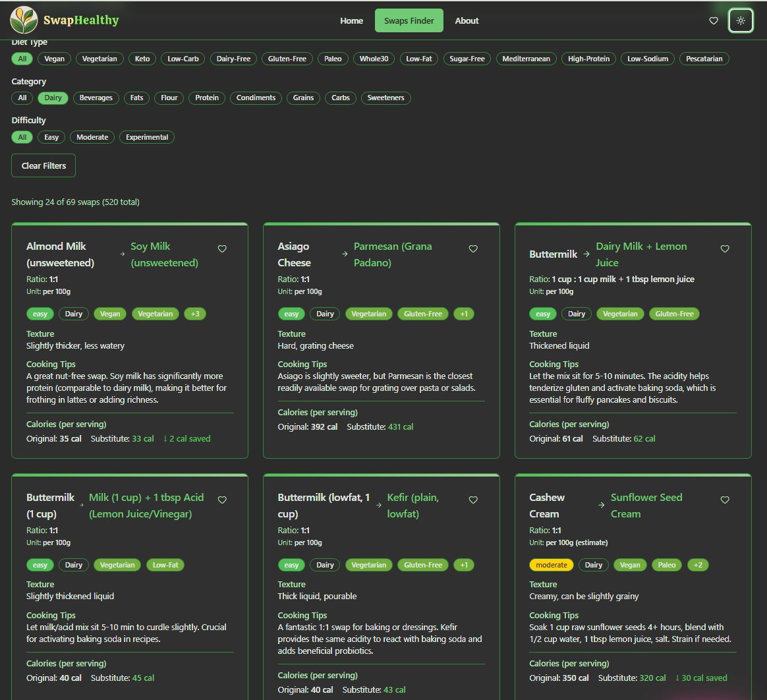
Task: Select the Keto diet type filter
Action: tap(142, 59)
